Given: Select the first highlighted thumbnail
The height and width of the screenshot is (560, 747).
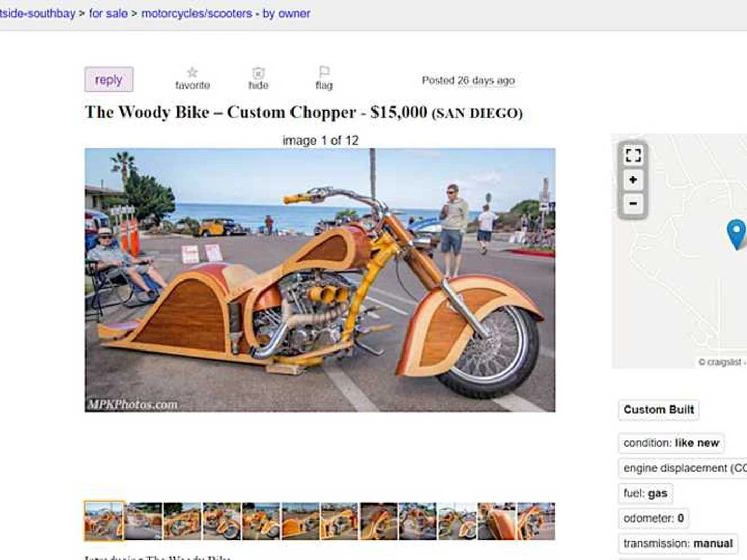Looking at the screenshot, I should pyautogui.click(x=104, y=521).
